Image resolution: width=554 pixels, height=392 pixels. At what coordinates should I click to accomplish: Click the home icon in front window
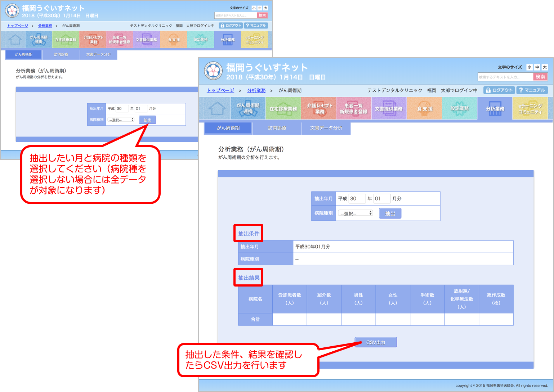217,108
